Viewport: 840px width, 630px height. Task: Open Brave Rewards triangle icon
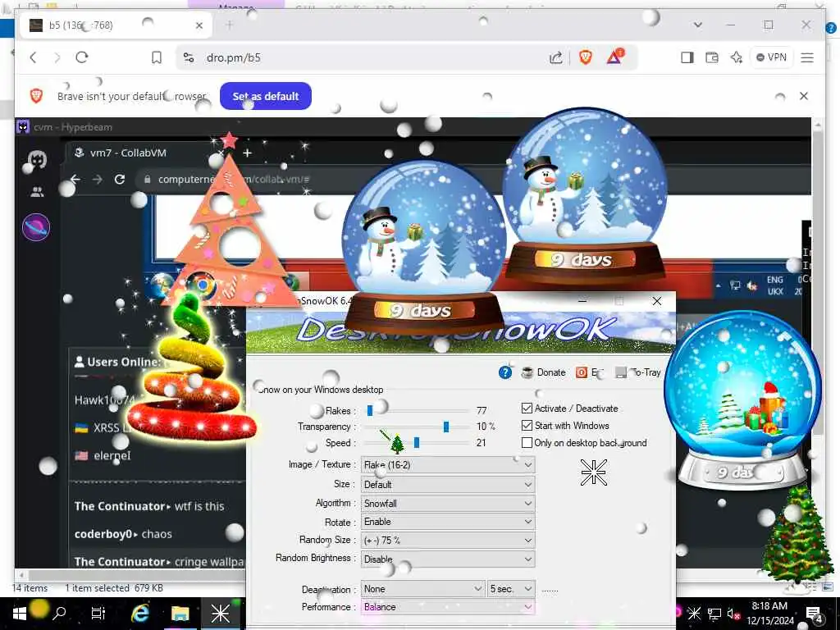[615, 57]
